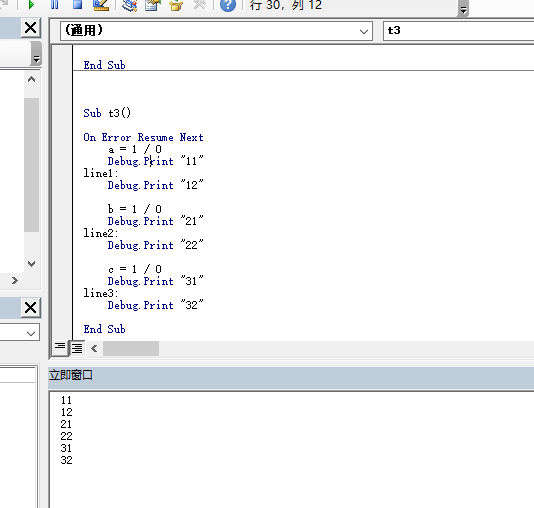This screenshot has width=534, height=508.
Task: Open the Properties Window icon
Action: 153,5
